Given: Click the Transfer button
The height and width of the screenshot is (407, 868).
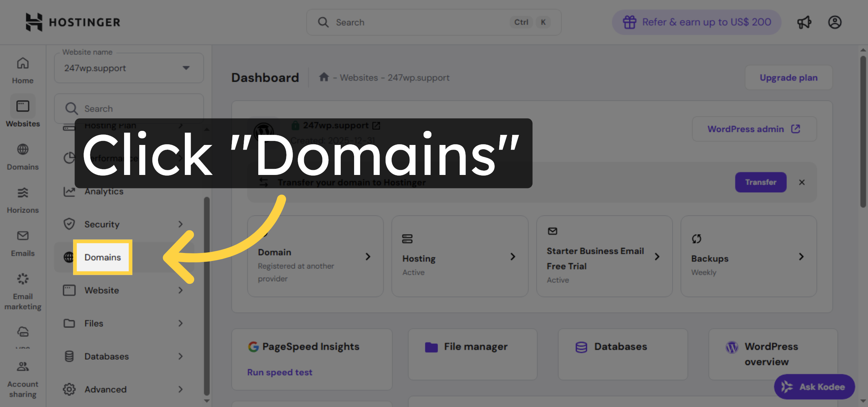Looking at the screenshot, I should [x=761, y=182].
